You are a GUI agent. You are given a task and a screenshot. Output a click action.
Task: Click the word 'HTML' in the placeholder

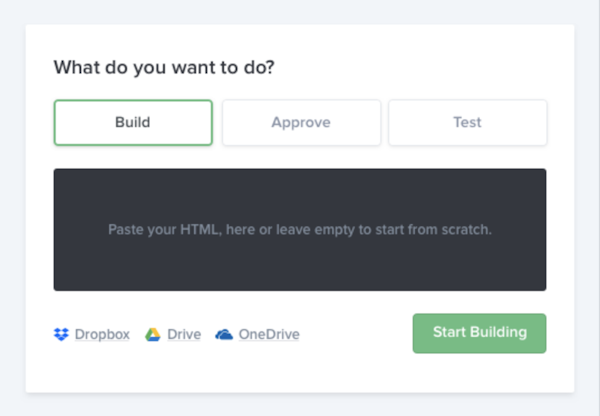click(196, 230)
